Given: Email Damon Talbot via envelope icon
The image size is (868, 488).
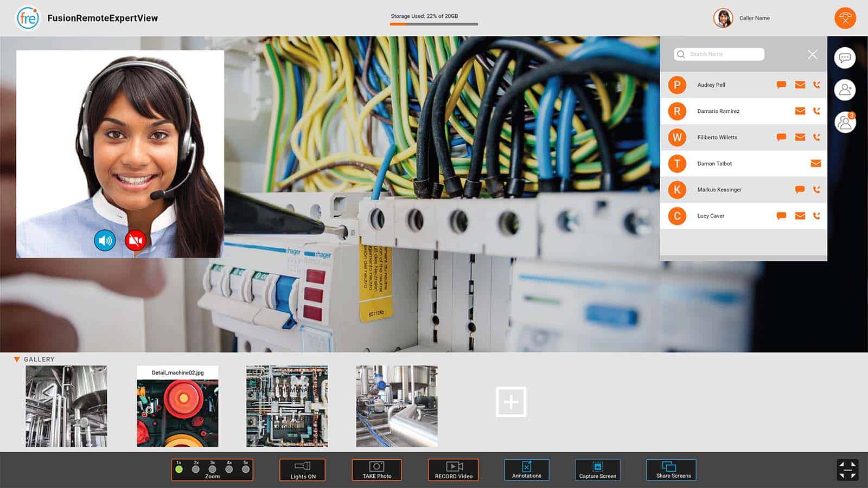Looking at the screenshot, I should coord(815,163).
